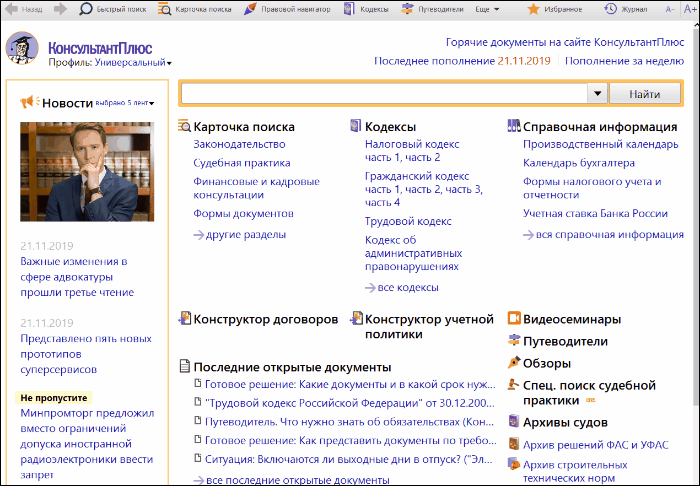Open recent document Ситуация: Включаются ли выходные дни
700x486 pixels.
349,459
